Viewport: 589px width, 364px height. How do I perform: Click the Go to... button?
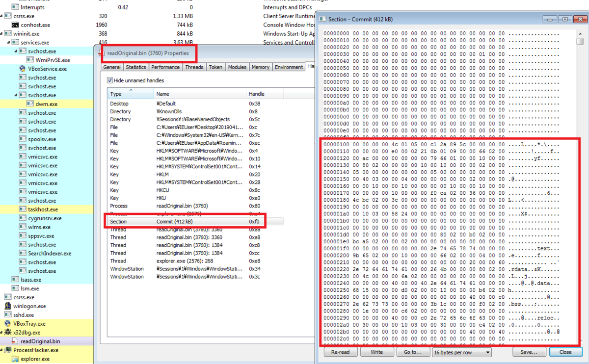414,352
